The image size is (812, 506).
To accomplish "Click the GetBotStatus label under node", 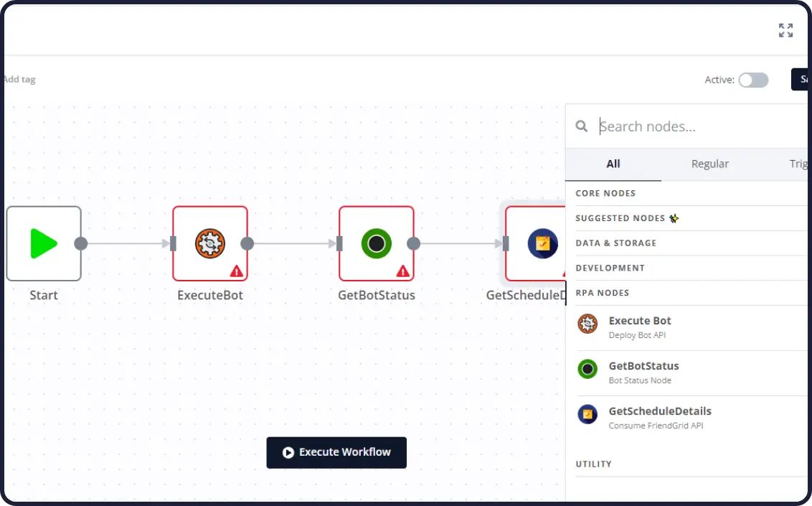I will pyautogui.click(x=377, y=295).
